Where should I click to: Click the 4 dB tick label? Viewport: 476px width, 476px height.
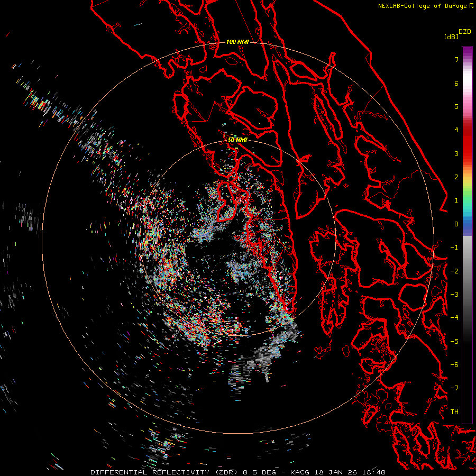pos(456,130)
